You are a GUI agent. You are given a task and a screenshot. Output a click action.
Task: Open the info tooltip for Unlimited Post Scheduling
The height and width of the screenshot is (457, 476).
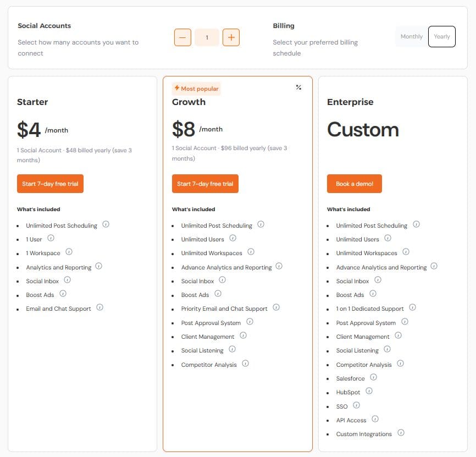(x=106, y=224)
